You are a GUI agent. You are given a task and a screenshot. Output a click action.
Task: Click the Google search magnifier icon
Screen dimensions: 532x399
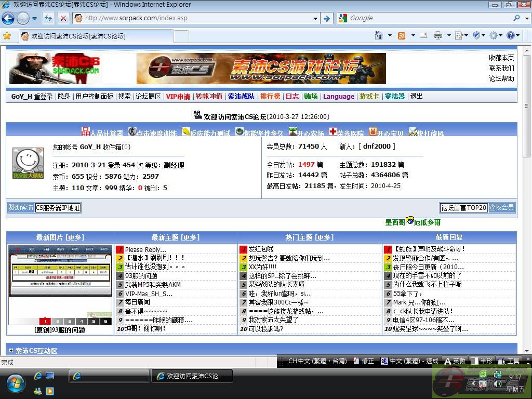(517, 18)
